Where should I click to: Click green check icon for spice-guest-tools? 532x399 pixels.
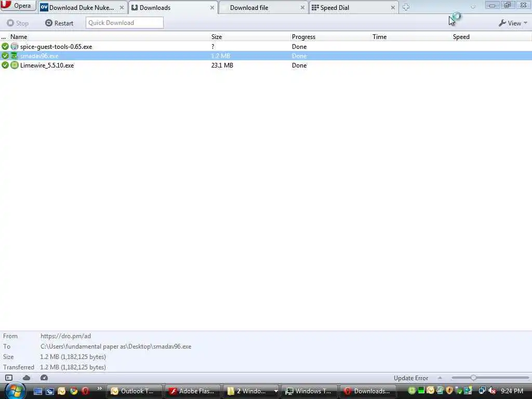pos(5,46)
